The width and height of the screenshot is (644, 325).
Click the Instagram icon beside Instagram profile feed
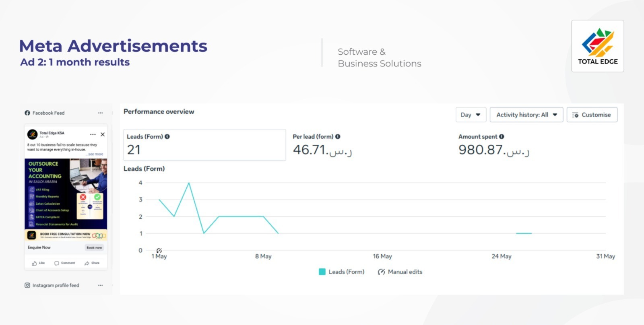coord(27,285)
